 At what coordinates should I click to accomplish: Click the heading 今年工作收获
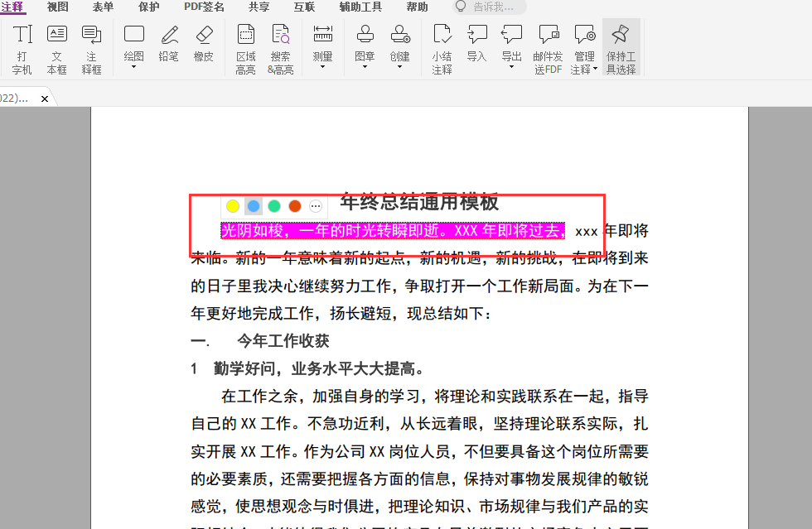283,340
